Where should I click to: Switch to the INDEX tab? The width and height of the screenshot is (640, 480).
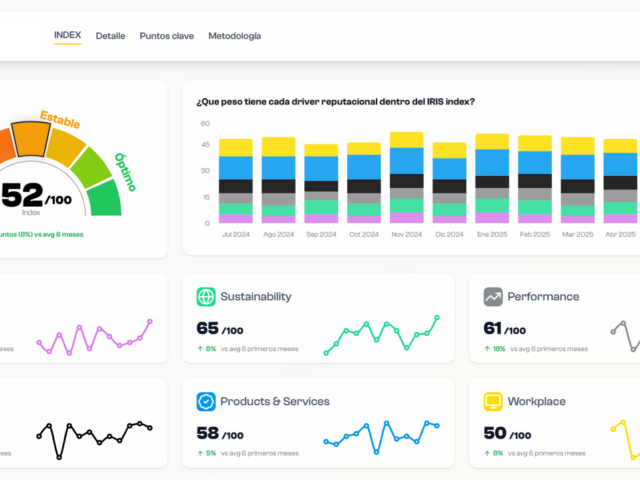68,35
